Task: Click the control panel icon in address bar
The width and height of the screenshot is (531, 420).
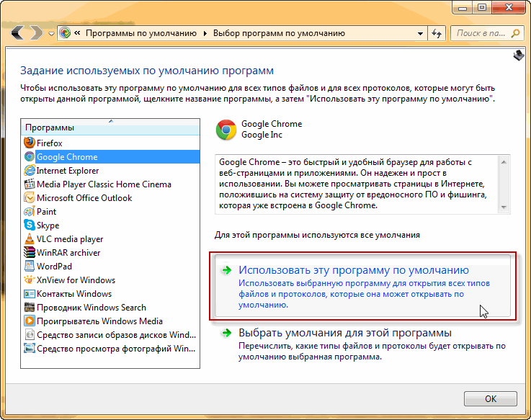Action: tap(65, 33)
